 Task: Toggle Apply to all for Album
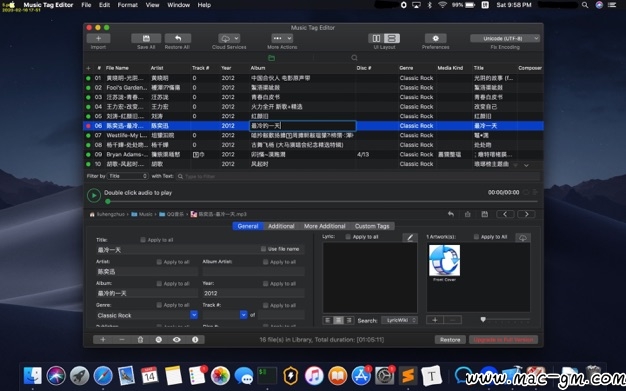tap(159, 284)
